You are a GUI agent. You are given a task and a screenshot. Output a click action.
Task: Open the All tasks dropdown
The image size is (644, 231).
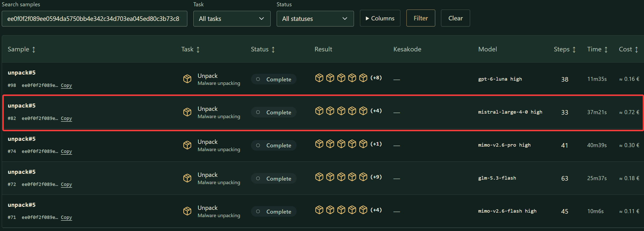232,19
